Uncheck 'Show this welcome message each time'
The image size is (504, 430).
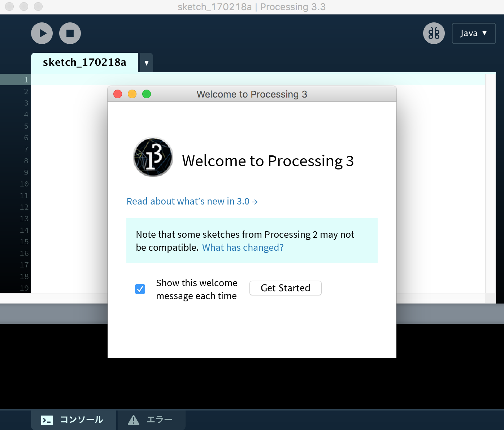pos(140,289)
